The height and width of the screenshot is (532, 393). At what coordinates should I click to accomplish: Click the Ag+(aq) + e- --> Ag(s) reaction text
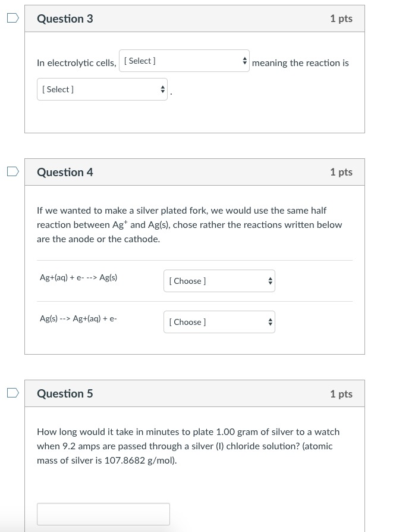pyautogui.click(x=78, y=277)
